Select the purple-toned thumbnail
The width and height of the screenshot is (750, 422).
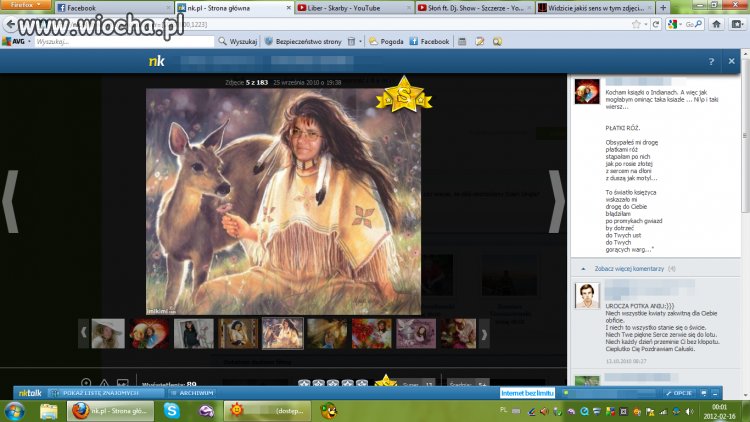(416, 333)
